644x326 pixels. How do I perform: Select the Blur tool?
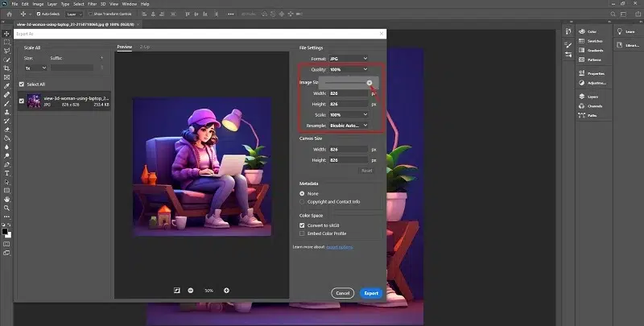click(x=6, y=147)
